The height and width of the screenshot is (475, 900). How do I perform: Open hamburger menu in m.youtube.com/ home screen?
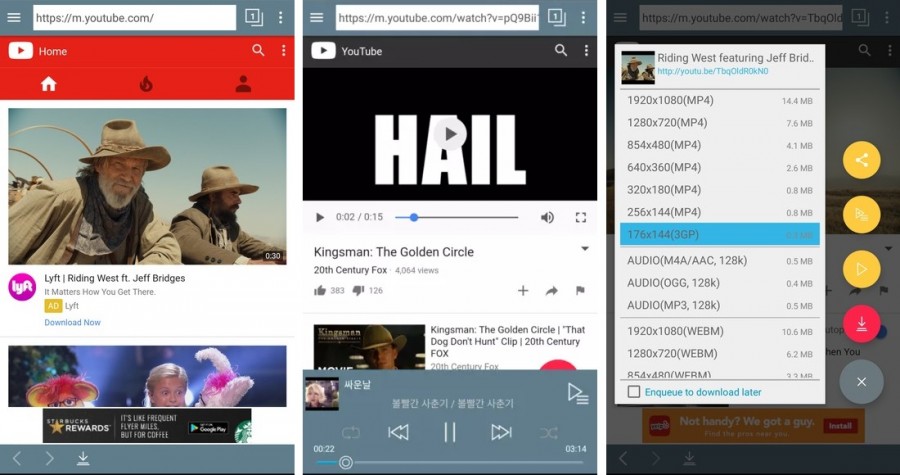14,18
